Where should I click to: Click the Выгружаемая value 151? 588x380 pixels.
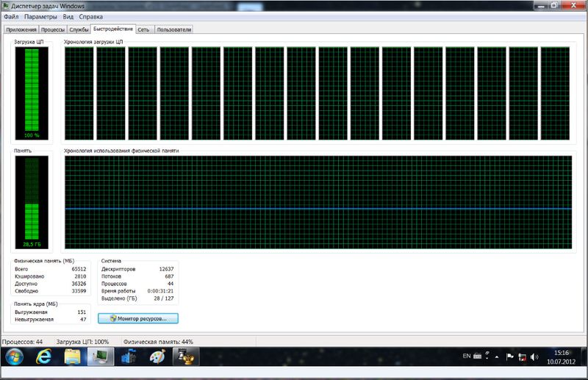pos(82,312)
